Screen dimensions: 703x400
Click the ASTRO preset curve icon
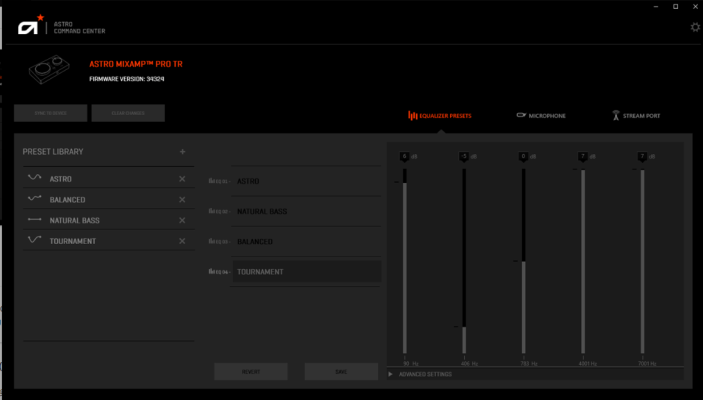pyautogui.click(x=35, y=178)
